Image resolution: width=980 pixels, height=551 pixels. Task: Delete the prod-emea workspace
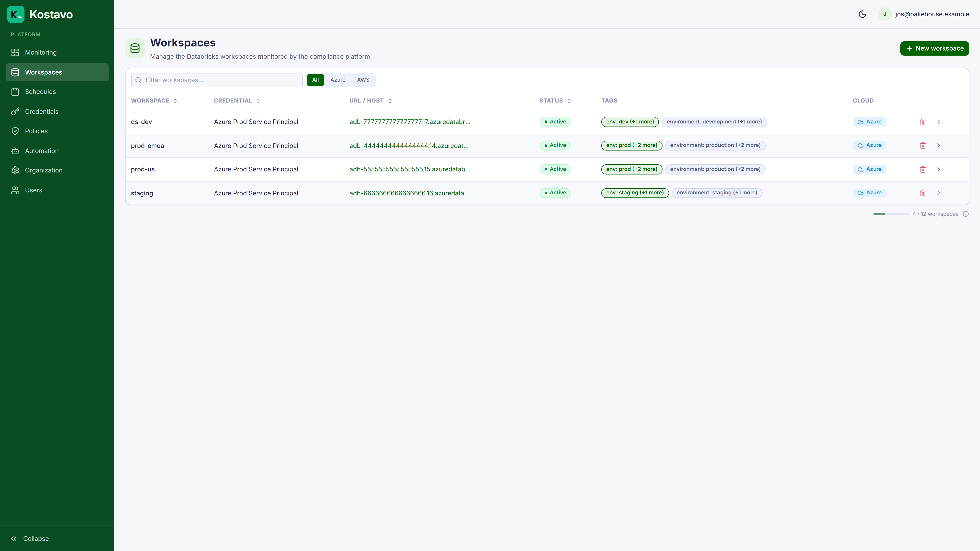pyautogui.click(x=923, y=145)
